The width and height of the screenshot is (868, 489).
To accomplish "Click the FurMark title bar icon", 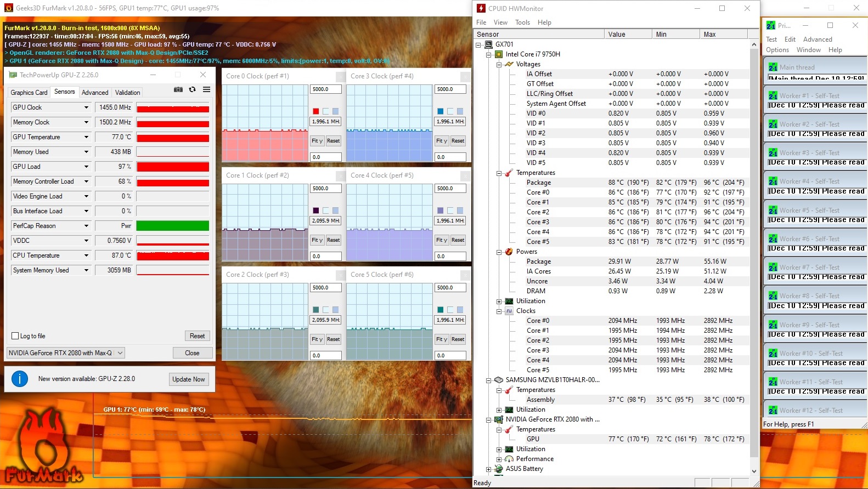I will click(8, 8).
